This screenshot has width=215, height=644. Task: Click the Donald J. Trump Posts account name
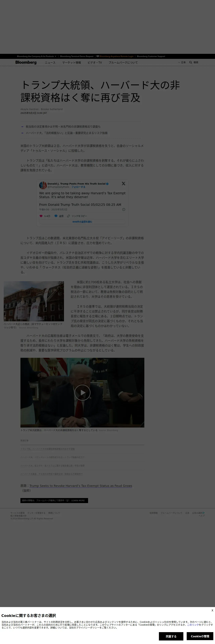(x=77, y=184)
